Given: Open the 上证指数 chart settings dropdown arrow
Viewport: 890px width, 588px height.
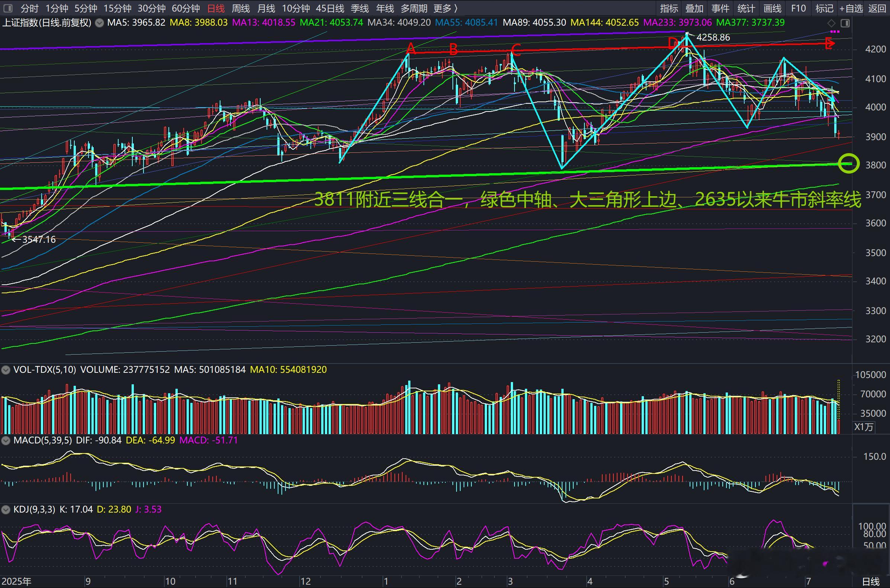Looking at the screenshot, I should 99,23.
